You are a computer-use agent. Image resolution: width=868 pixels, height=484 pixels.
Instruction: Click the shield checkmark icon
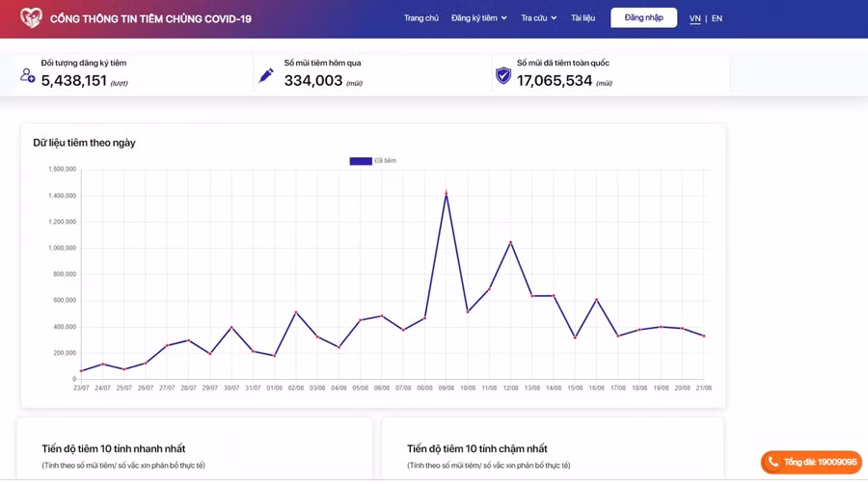(x=502, y=75)
